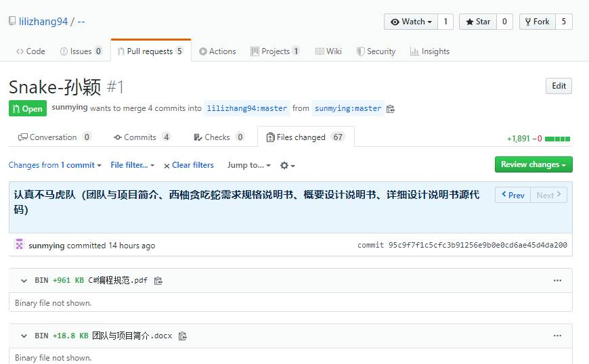Screen dimensions: 589x364
Task: Click the C#编程规范.pdf file name
Action: click(118, 280)
